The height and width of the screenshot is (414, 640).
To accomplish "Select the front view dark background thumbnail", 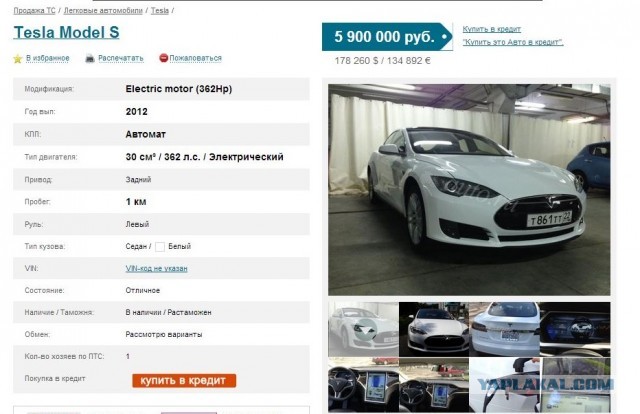I will pyautogui.click(x=434, y=329).
